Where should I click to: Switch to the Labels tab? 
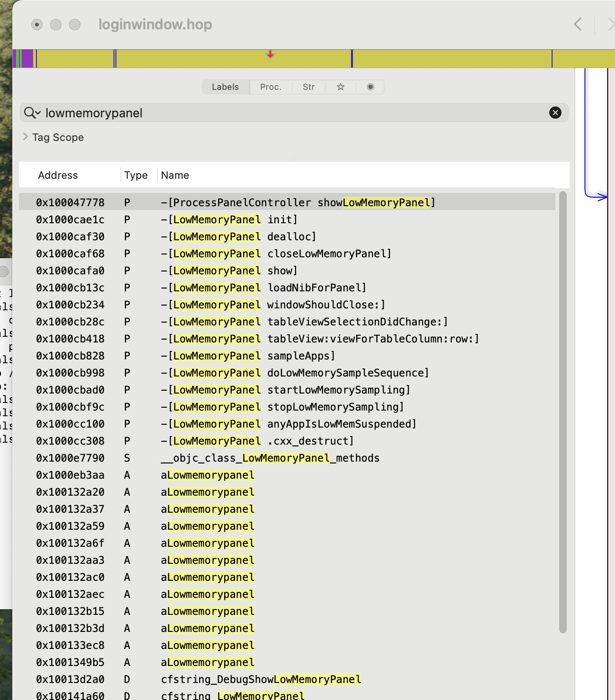pyautogui.click(x=225, y=87)
